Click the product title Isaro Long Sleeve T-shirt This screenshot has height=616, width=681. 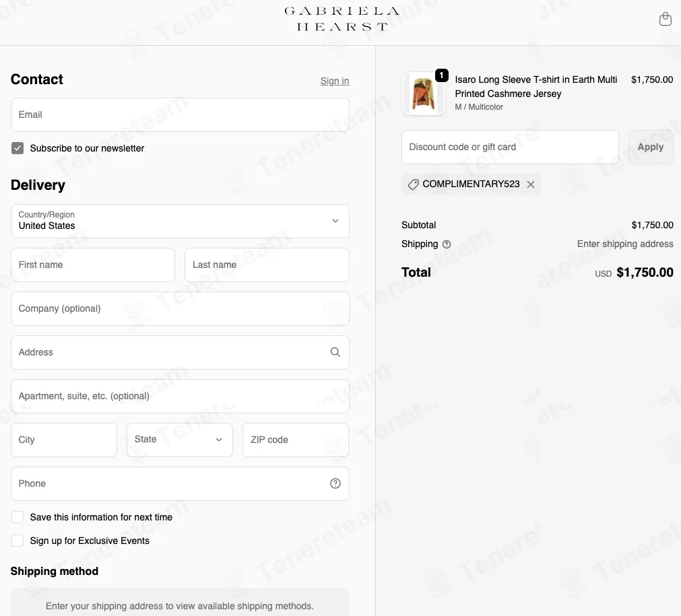(536, 86)
